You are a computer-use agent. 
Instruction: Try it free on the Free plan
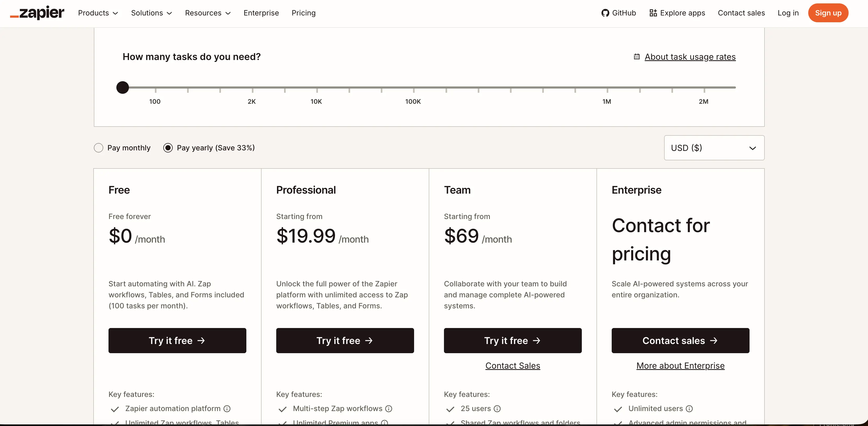(x=177, y=341)
